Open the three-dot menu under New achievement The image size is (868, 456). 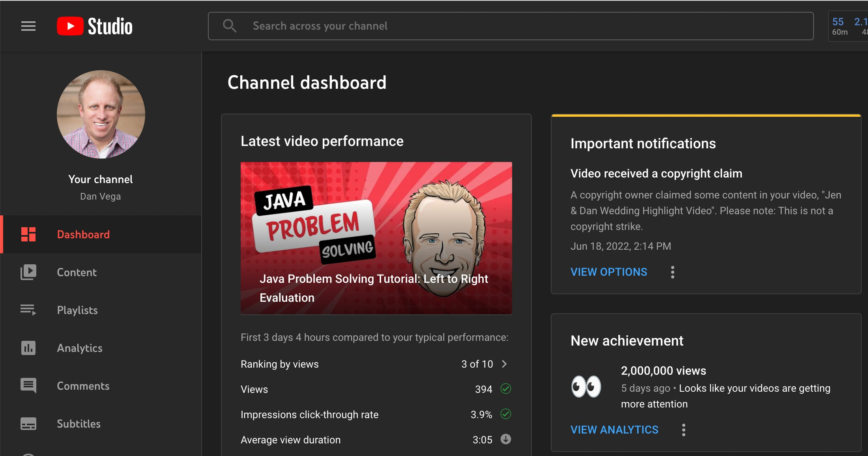point(683,430)
